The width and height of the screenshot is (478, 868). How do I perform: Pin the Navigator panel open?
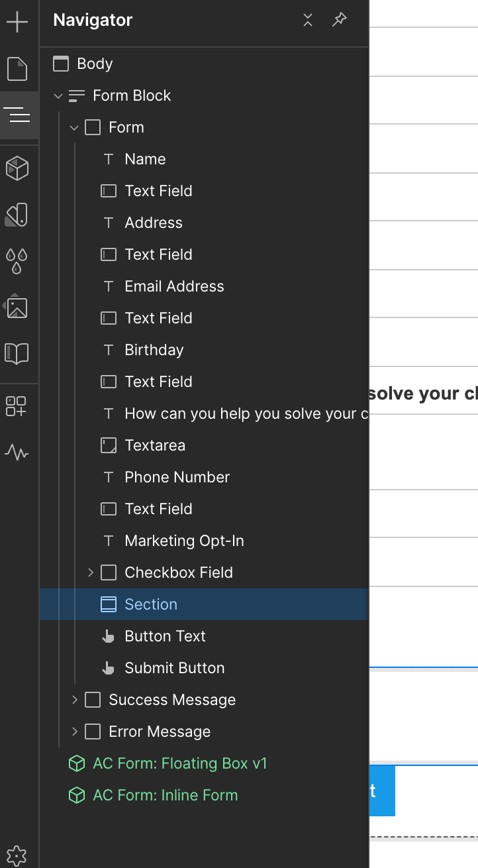(x=339, y=20)
